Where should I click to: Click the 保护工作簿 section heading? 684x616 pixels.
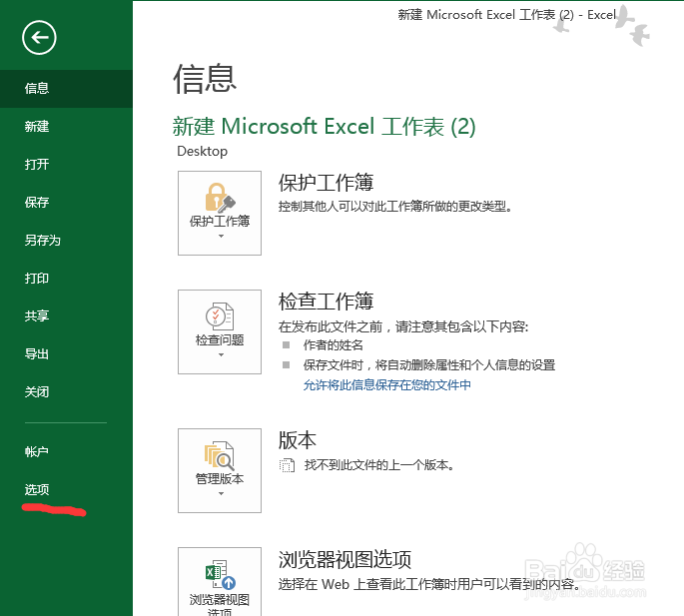(326, 183)
